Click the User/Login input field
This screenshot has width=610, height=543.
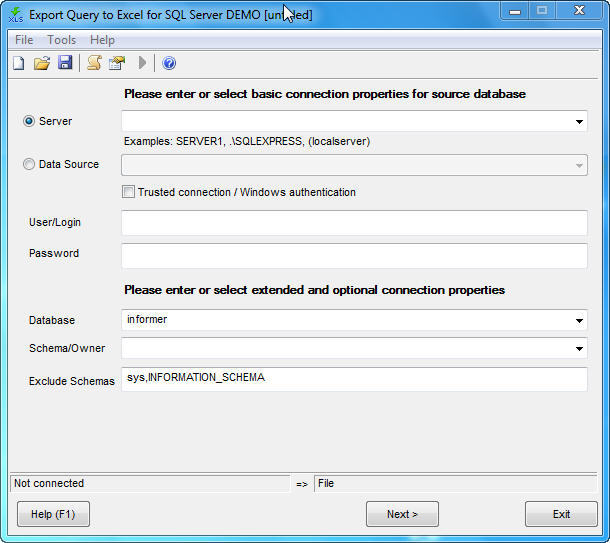pos(354,223)
